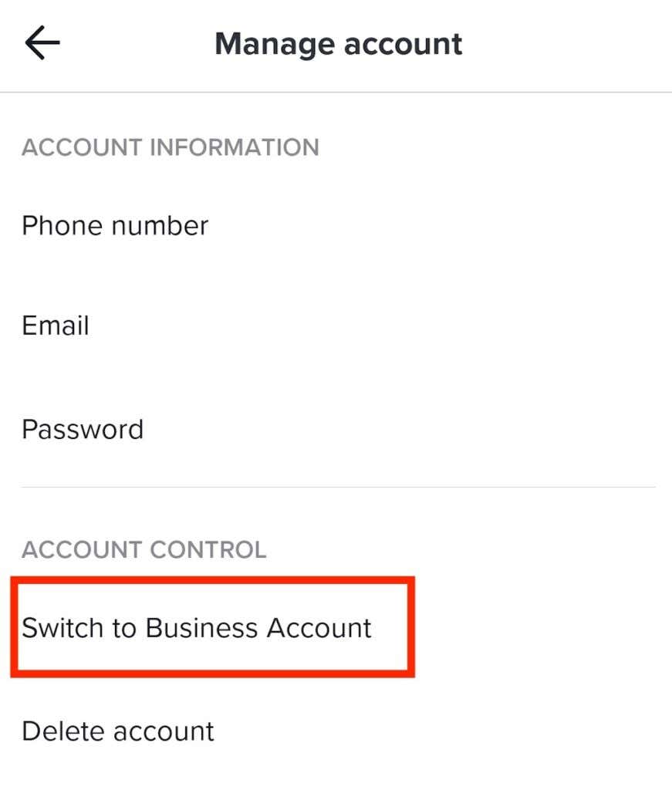
Task: Tap the ACCOUNT CONTROL section header
Action: point(144,549)
